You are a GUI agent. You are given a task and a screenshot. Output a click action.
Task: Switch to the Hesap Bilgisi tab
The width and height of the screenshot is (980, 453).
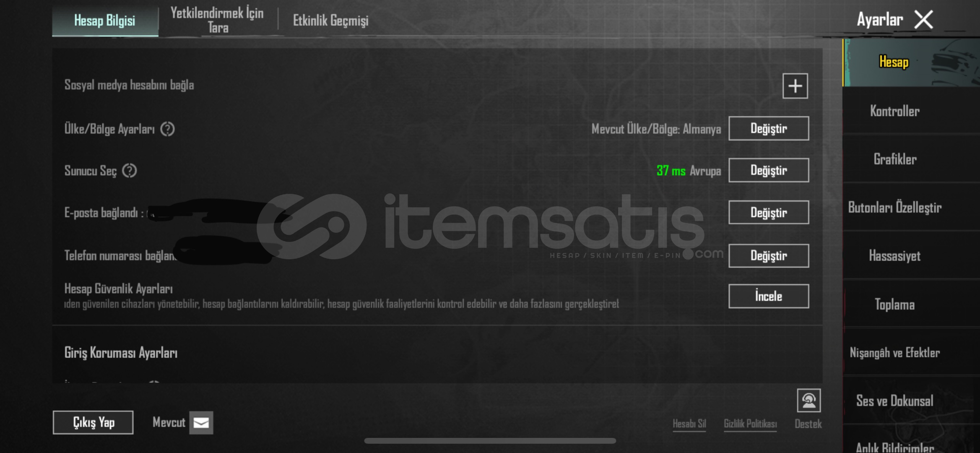point(105,20)
